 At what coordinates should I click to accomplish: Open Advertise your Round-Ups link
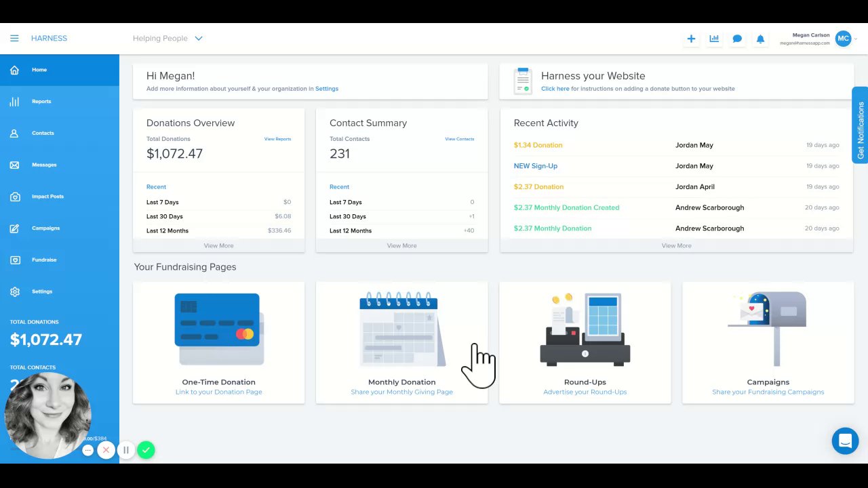click(585, 392)
